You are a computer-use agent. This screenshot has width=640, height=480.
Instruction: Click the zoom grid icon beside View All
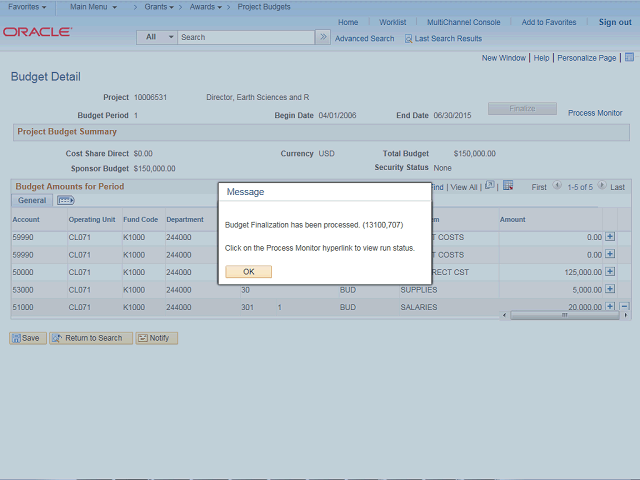click(x=489, y=185)
